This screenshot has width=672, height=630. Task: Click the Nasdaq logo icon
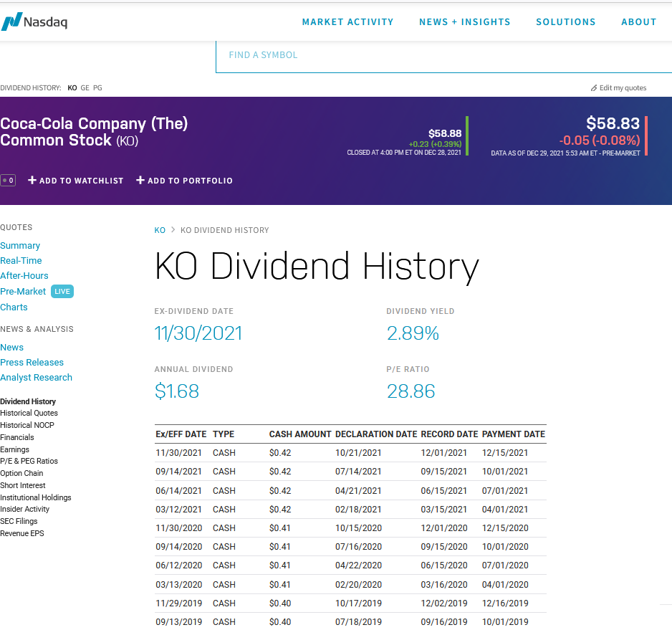coord(11,22)
